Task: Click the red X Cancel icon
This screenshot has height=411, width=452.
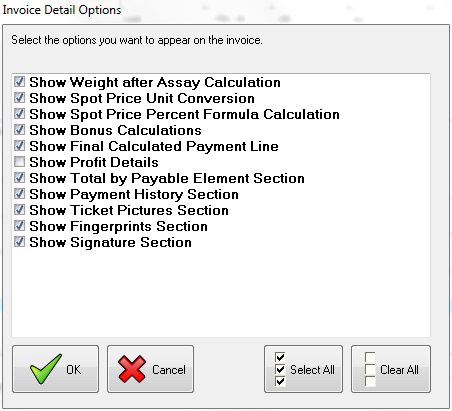Action: [x=132, y=369]
